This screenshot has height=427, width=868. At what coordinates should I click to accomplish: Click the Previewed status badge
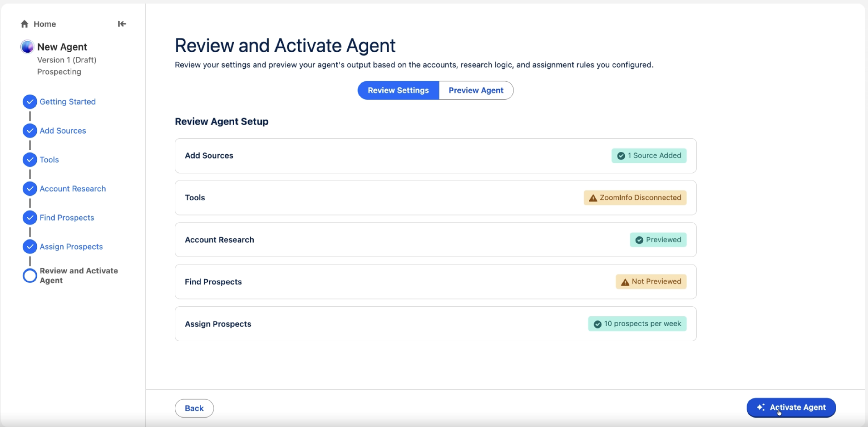click(x=658, y=240)
